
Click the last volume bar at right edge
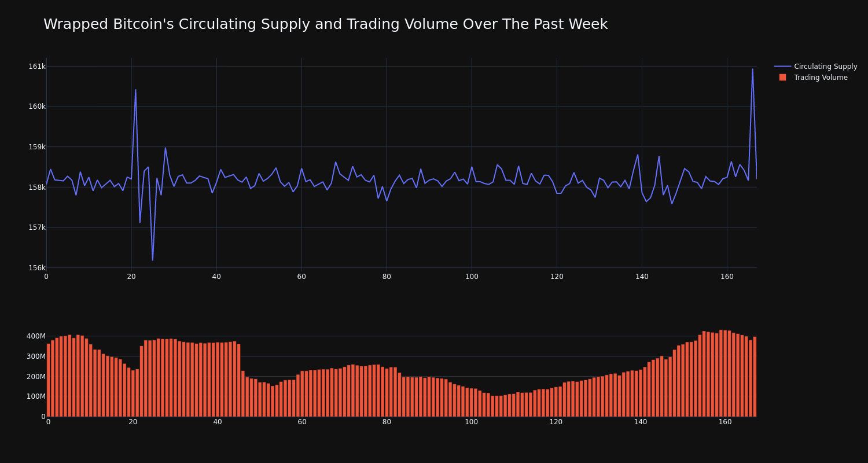pyautogui.click(x=755, y=376)
